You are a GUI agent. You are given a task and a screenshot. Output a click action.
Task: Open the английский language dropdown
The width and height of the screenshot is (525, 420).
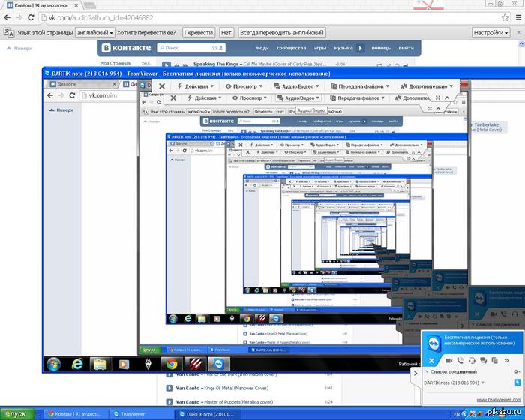[x=95, y=33]
